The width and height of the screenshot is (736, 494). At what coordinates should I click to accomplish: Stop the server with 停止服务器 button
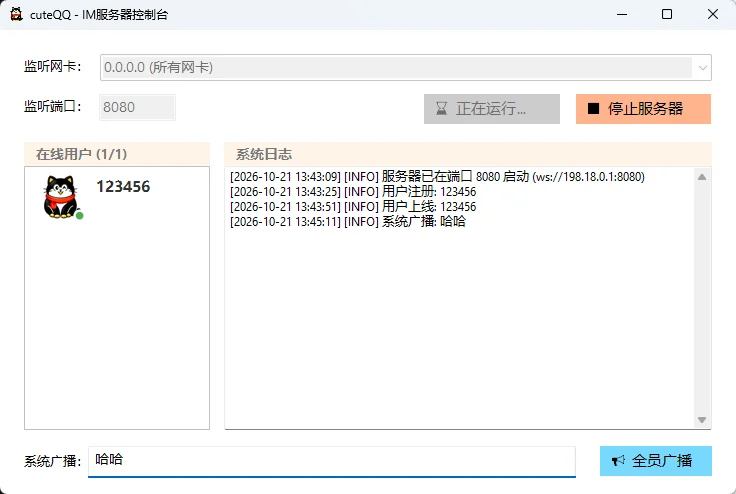644,109
